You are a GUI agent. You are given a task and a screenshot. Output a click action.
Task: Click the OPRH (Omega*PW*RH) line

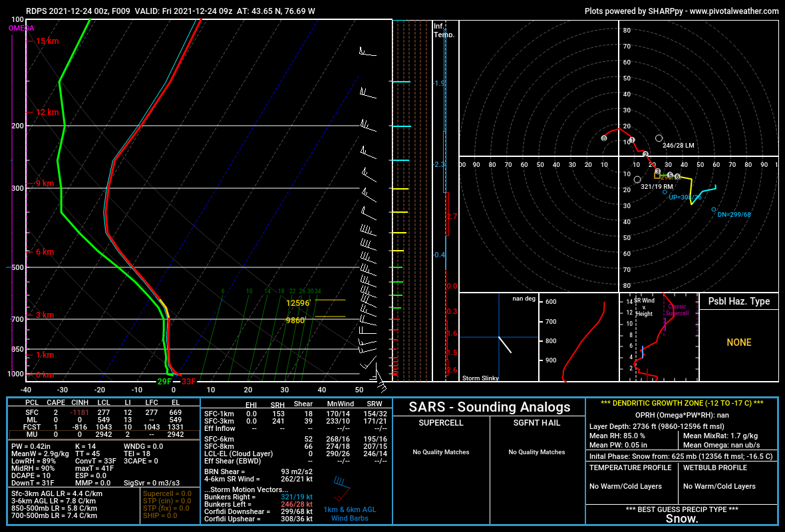[x=682, y=415]
